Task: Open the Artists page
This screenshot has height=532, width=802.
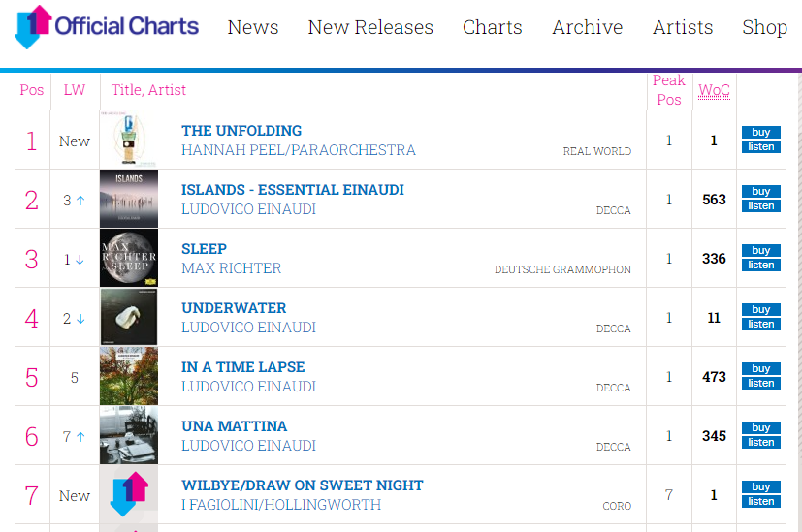Action: point(683,27)
